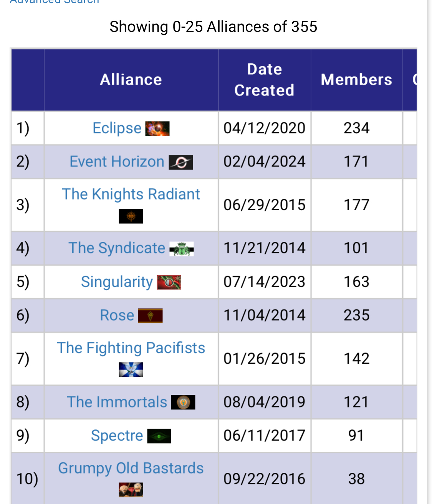Open the Advanced Search link
Image resolution: width=432 pixels, height=504 pixels.
pos(55,2)
